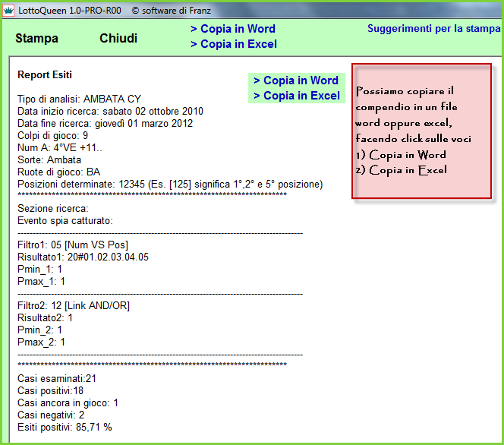Image resolution: width=504 pixels, height=445 pixels.
Task: Click the Posizioni determinate line
Action: [170, 185]
